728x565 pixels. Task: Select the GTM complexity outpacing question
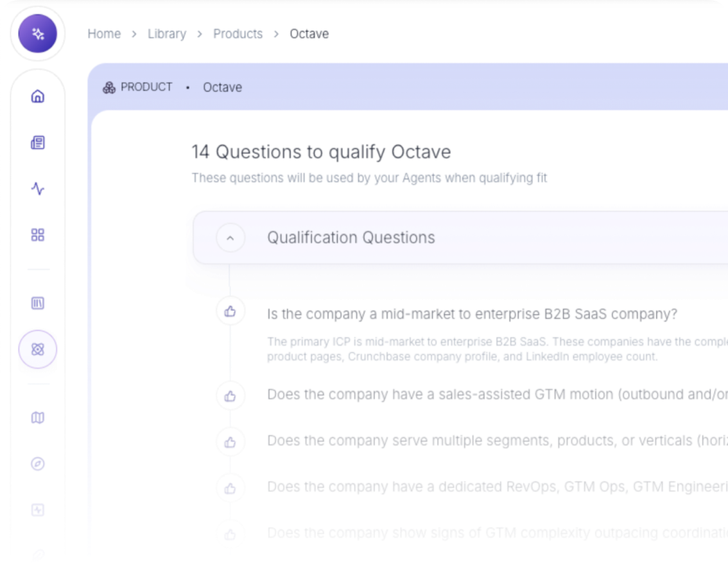(498, 533)
